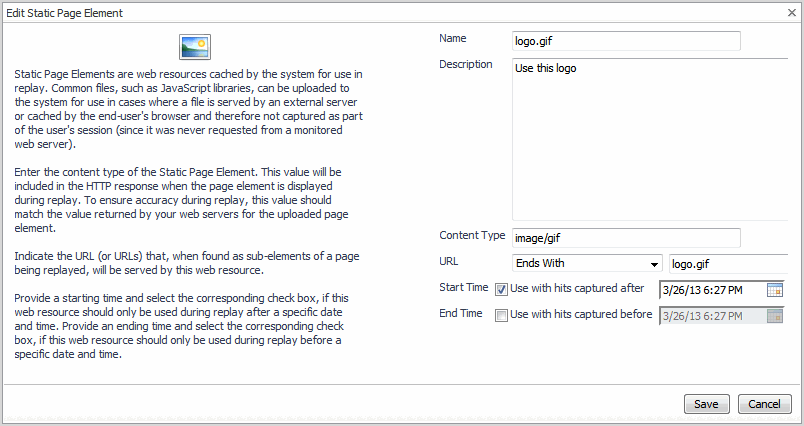This screenshot has height=426, width=804.
Task: Click the Start Time label
Action: [464, 288]
